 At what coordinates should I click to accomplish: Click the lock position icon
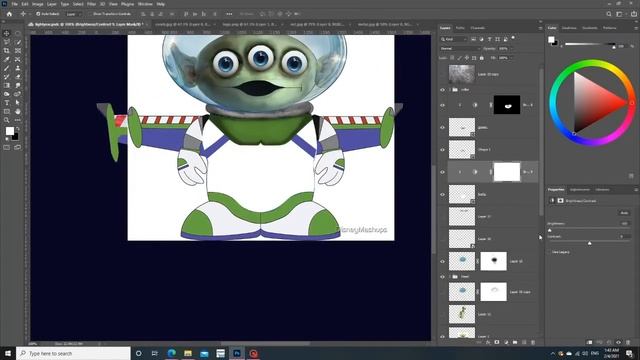coord(467,58)
